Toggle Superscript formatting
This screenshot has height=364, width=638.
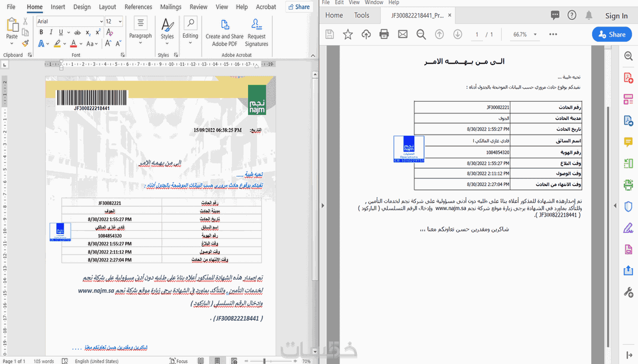[x=98, y=32]
